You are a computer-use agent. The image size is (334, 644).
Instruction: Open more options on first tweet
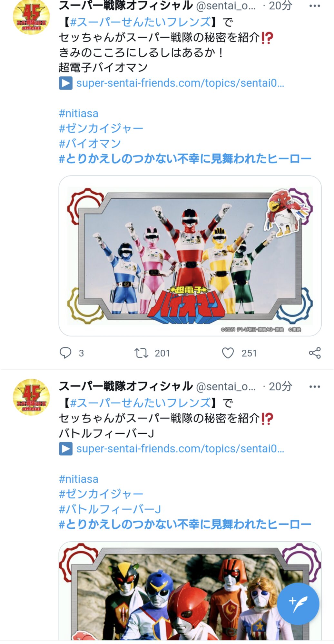point(315,6)
